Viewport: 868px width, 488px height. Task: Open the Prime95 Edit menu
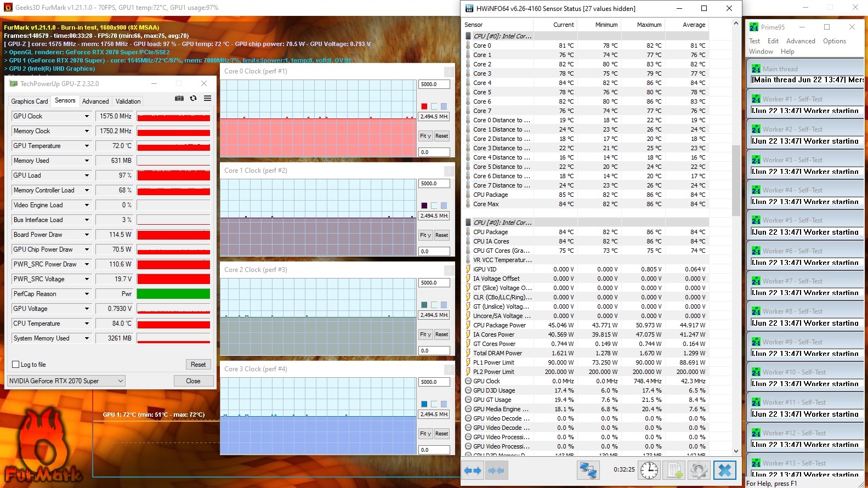click(773, 41)
